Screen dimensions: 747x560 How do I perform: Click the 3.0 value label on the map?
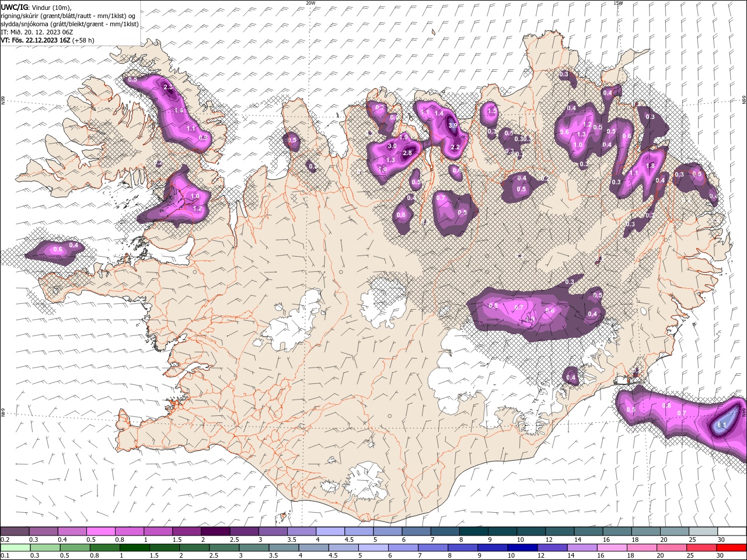pyautogui.click(x=392, y=146)
